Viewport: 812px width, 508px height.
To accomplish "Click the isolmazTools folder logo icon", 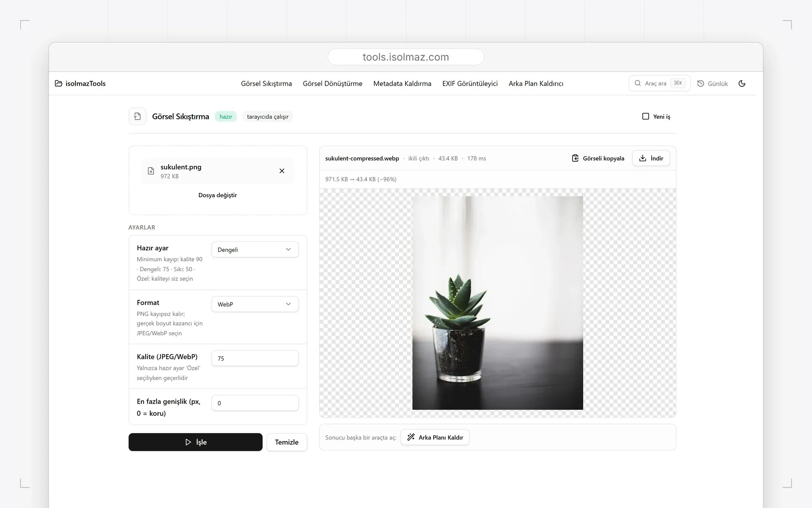I will [58, 83].
